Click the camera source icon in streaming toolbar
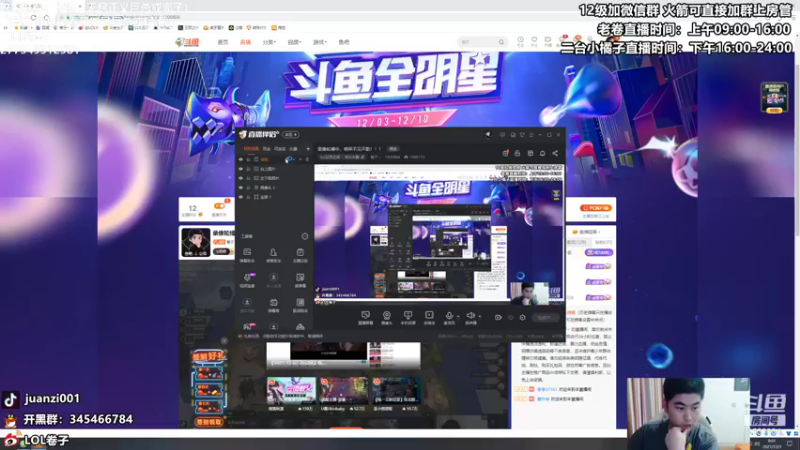Image resolution: width=800 pixels, height=450 pixels. point(387,317)
